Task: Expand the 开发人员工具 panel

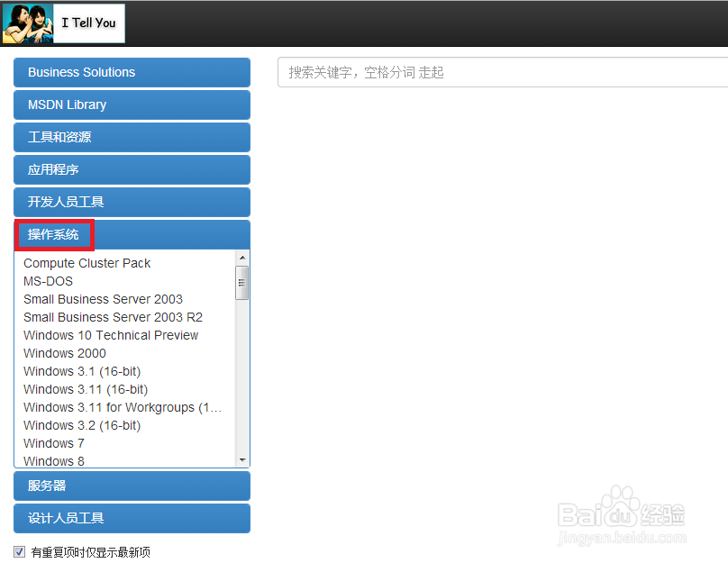Action: (x=132, y=203)
